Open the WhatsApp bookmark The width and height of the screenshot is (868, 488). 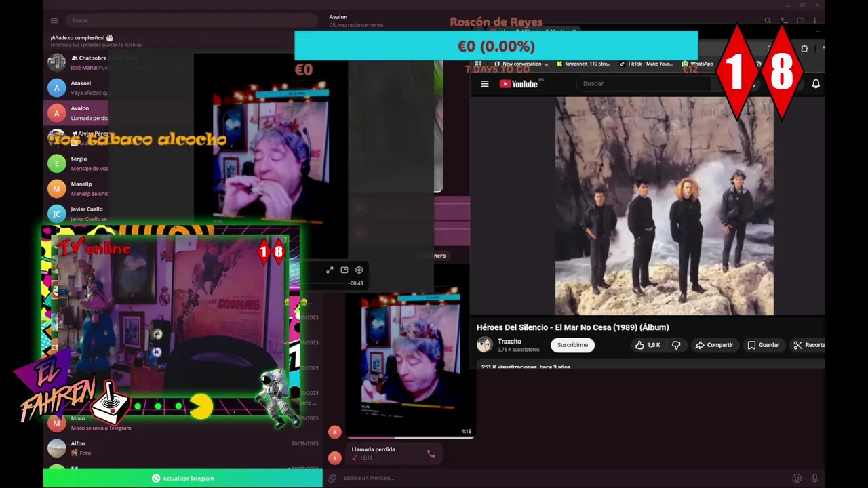click(x=698, y=64)
